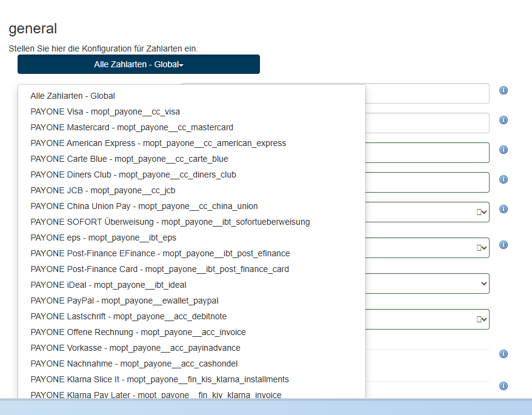Viewport: 532px width, 415px height.
Task: Open the last green select box arrow
Action: click(484, 319)
